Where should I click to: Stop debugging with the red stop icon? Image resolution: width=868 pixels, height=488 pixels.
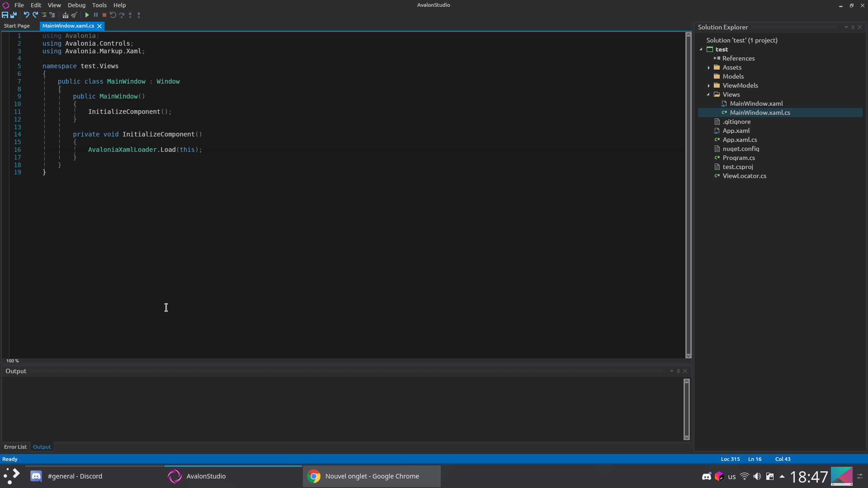pyautogui.click(x=104, y=15)
